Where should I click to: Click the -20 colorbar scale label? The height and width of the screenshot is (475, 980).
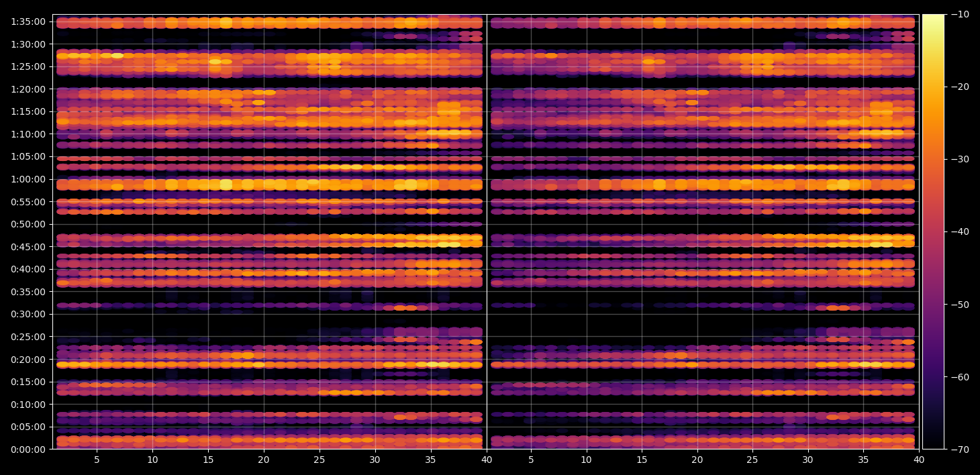click(x=959, y=87)
